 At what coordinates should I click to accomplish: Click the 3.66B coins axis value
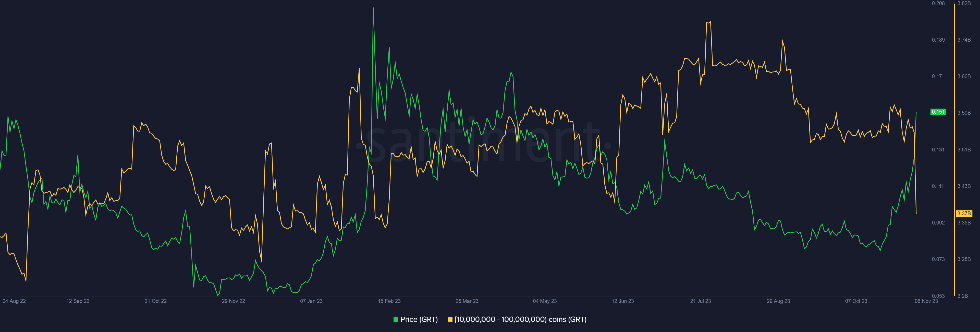(964, 77)
